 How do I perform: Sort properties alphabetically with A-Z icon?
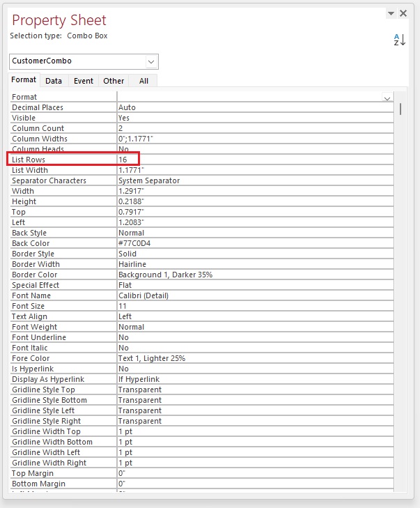[x=399, y=40]
